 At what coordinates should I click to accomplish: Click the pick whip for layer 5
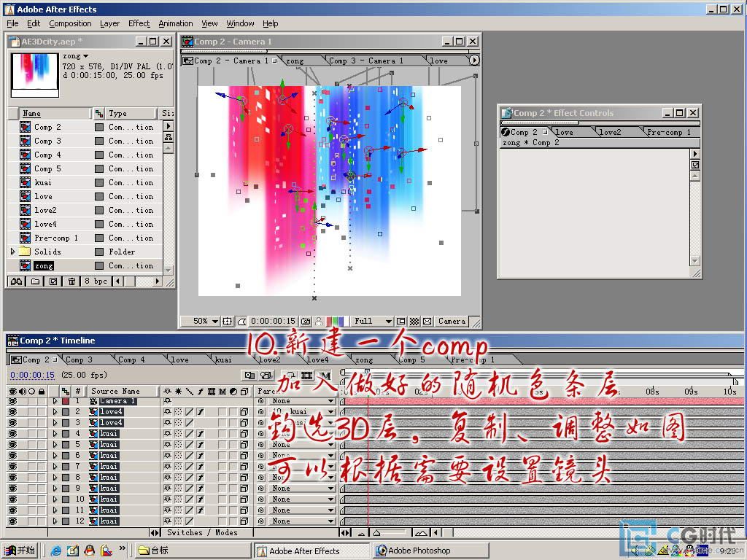[x=260, y=445]
